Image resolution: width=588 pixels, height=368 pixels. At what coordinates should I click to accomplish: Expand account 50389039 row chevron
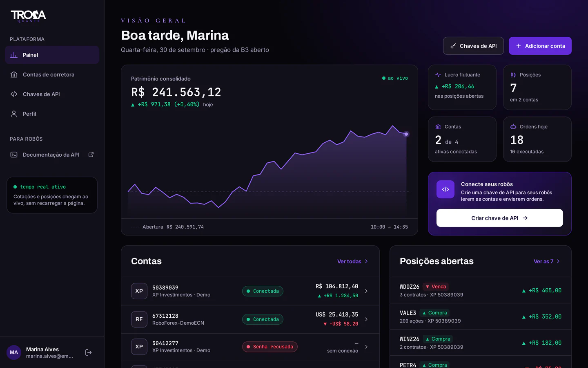366,291
